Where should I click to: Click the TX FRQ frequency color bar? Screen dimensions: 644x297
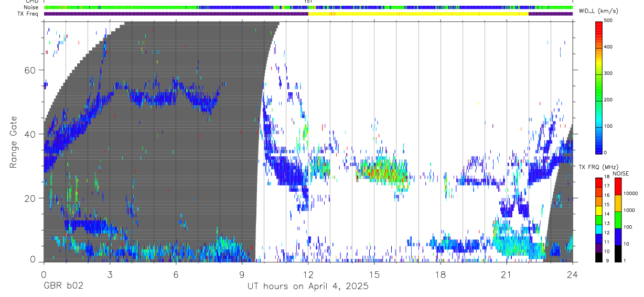(x=599, y=219)
